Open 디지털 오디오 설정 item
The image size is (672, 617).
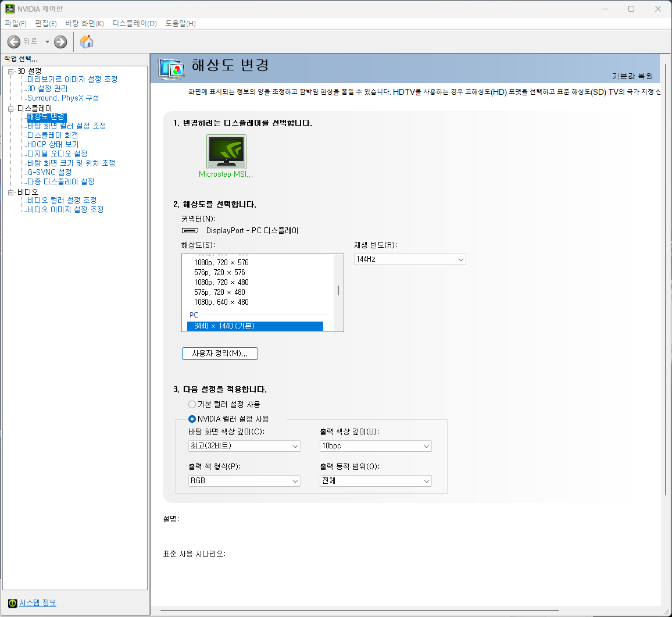pyautogui.click(x=58, y=154)
